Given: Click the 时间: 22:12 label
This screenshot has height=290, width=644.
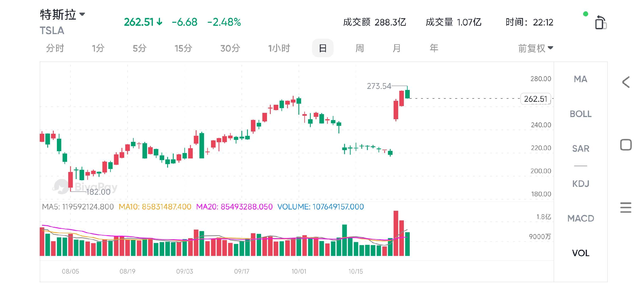Looking at the screenshot, I should pos(529,22).
